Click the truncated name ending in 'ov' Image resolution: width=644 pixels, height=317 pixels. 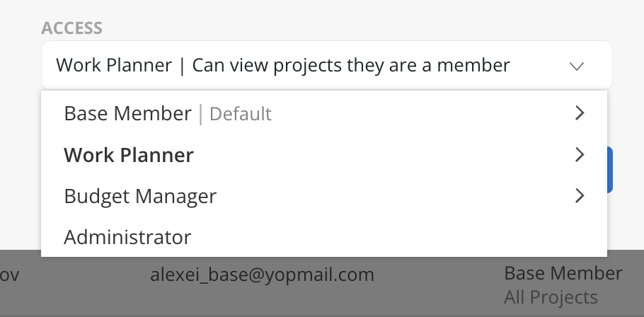[9, 275]
